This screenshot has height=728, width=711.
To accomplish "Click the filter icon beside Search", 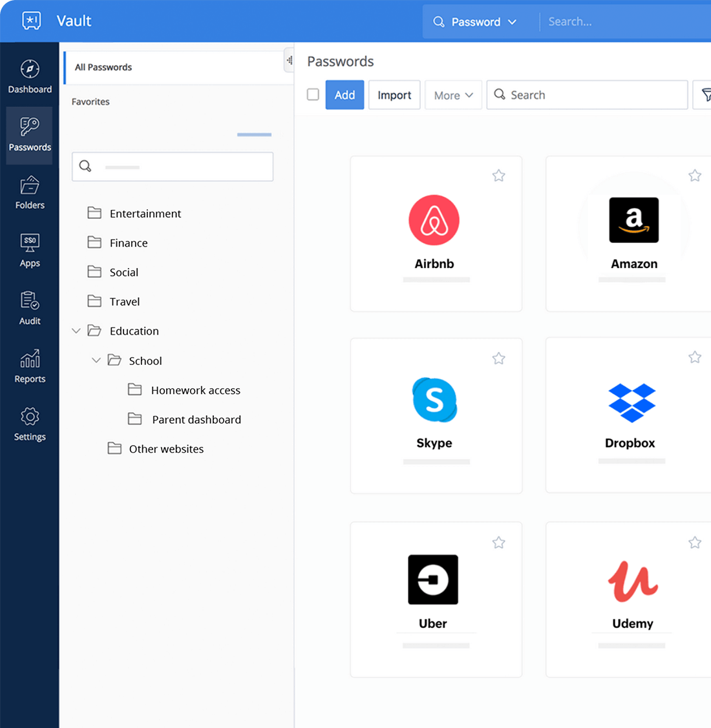I will (706, 95).
